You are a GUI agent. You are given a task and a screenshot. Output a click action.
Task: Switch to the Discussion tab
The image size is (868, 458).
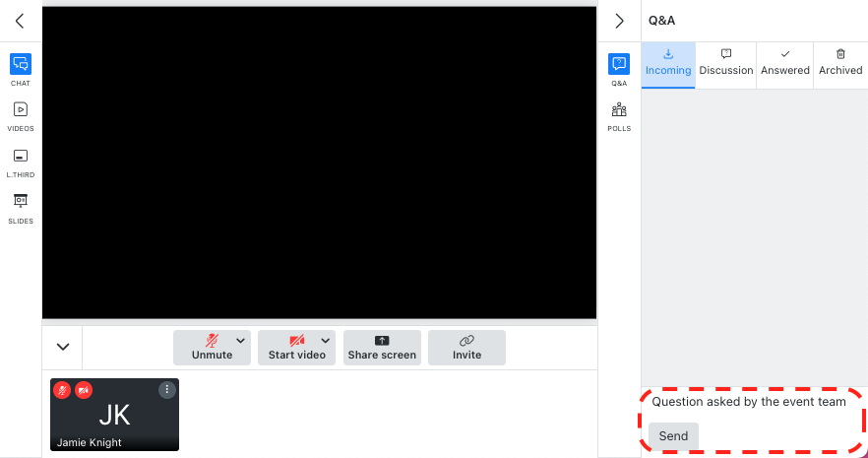pos(725,65)
